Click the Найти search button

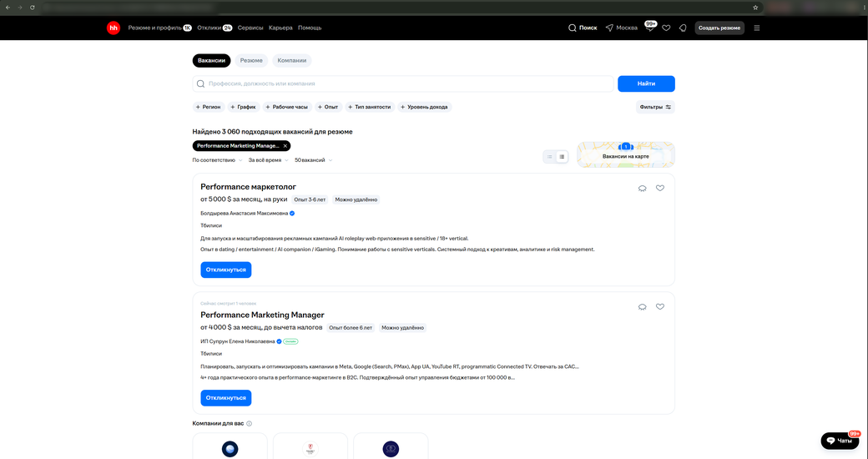pos(646,83)
